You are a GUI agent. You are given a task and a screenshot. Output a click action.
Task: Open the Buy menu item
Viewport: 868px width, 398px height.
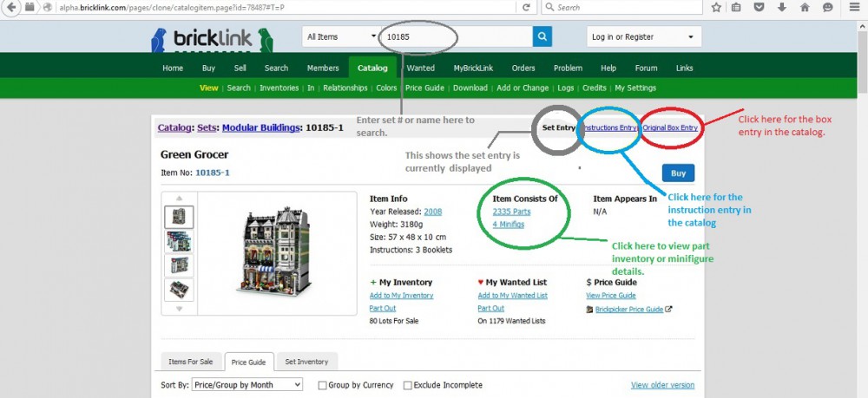[208, 68]
